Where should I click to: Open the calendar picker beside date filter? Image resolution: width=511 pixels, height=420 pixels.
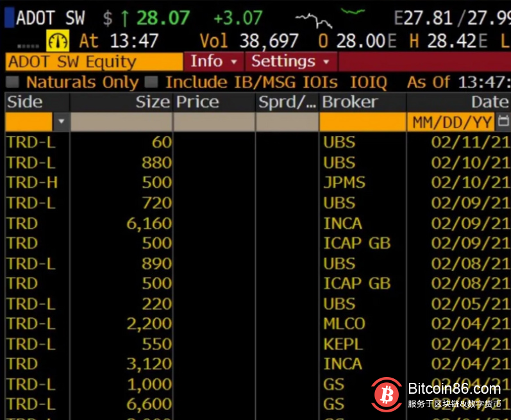(x=503, y=122)
